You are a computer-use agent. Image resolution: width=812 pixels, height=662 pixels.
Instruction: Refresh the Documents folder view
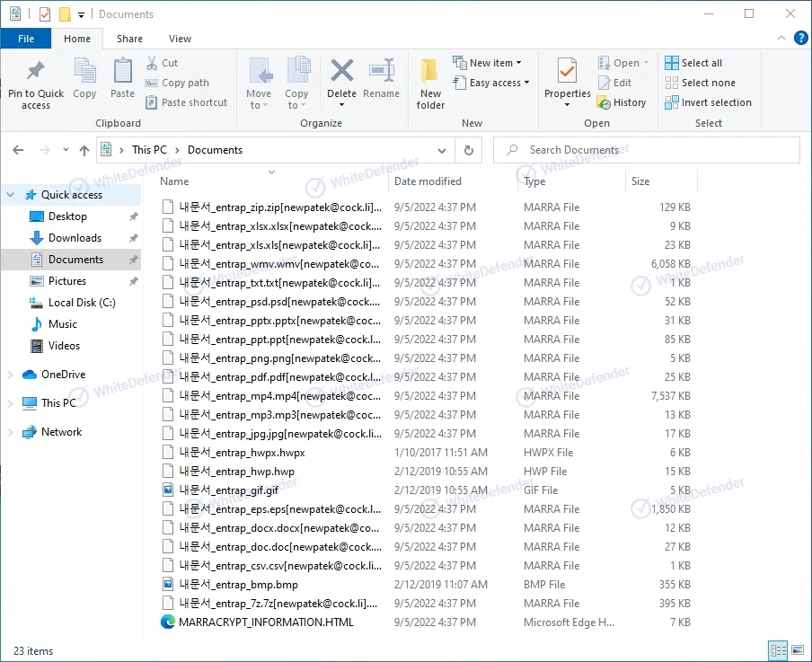pyautogui.click(x=468, y=150)
